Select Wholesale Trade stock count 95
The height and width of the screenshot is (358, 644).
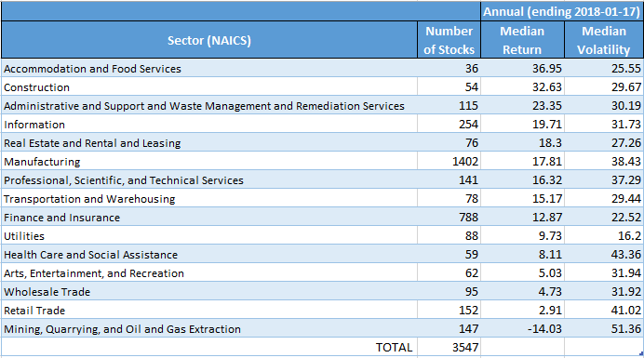coord(449,291)
